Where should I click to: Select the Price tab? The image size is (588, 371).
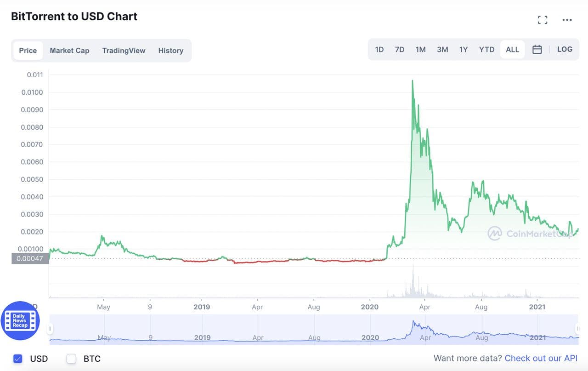coord(28,51)
